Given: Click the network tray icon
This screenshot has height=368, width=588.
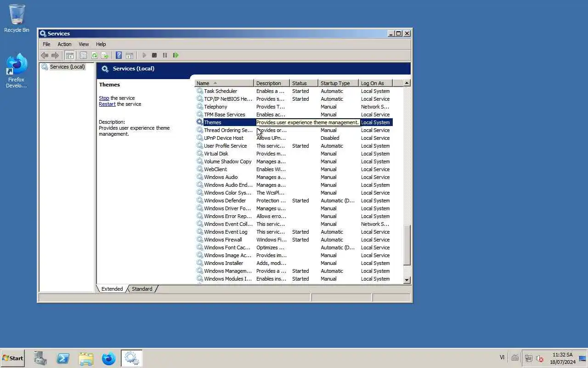Looking at the screenshot, I should tap(528, 358).
